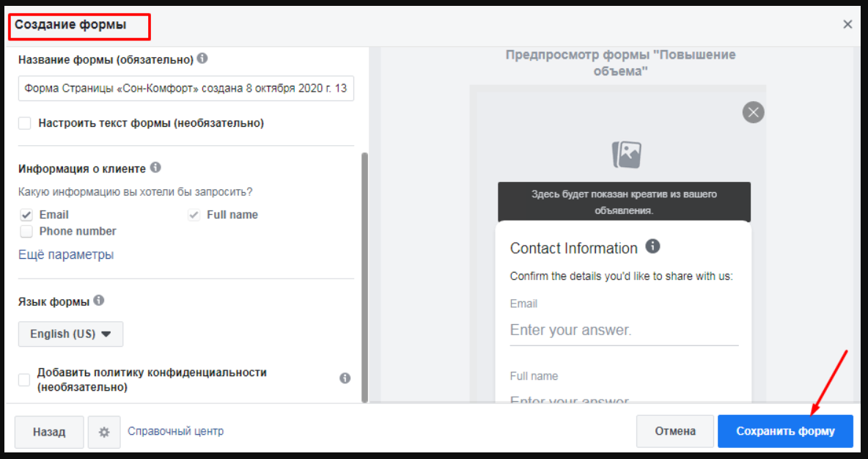This screenshot has height=459, width=868.
Task: Click the info icon next to the privacy policy option
Action: 344,377
